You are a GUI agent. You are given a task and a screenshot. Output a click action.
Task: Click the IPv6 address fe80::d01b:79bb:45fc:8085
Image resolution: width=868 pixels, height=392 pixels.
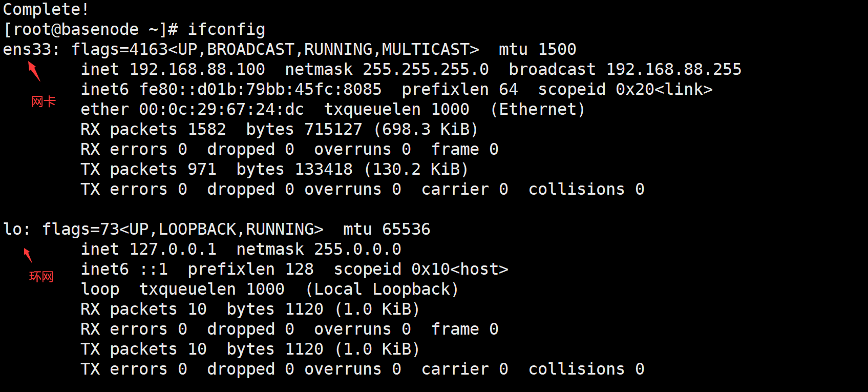[x=260, y=90]
